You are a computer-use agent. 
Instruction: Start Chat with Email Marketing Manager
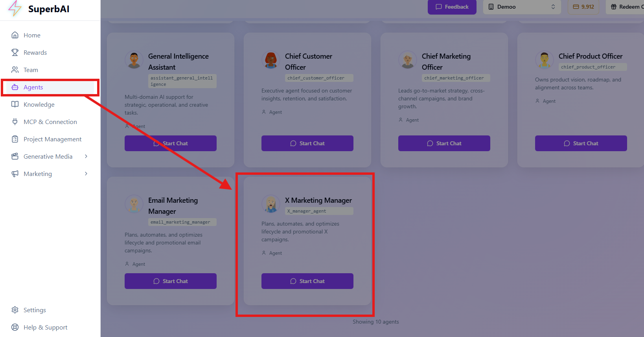point(170,281)
